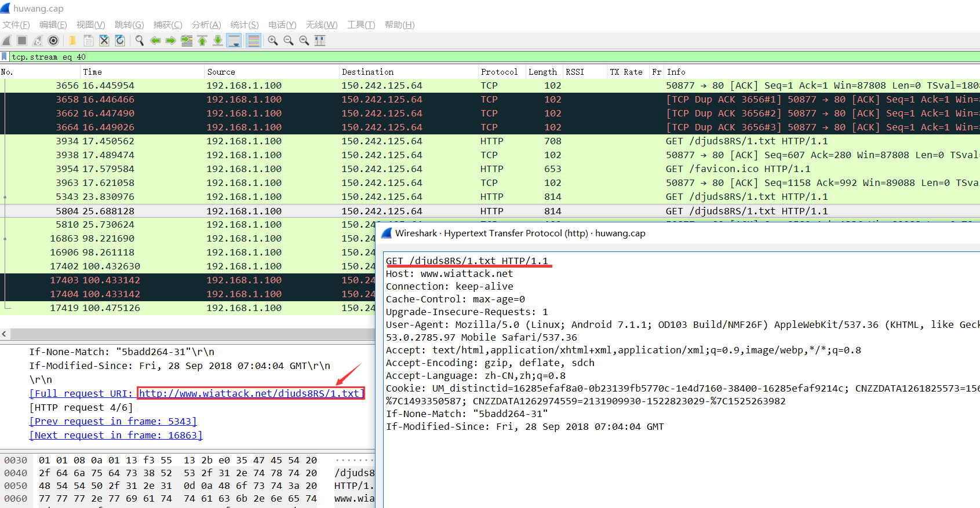The image size is (980, 508).
Task: Open capture options gear icon
Action: (53, 41)
